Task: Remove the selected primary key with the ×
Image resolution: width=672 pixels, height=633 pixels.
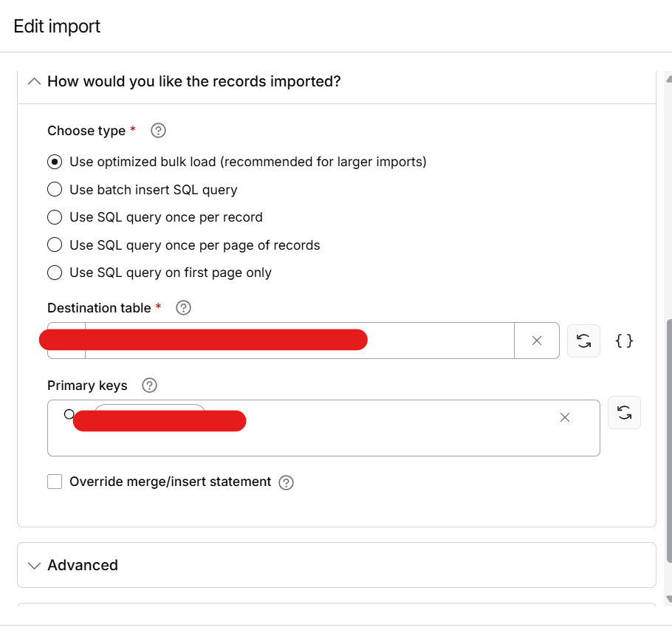Action: click(x=565, y=417)
